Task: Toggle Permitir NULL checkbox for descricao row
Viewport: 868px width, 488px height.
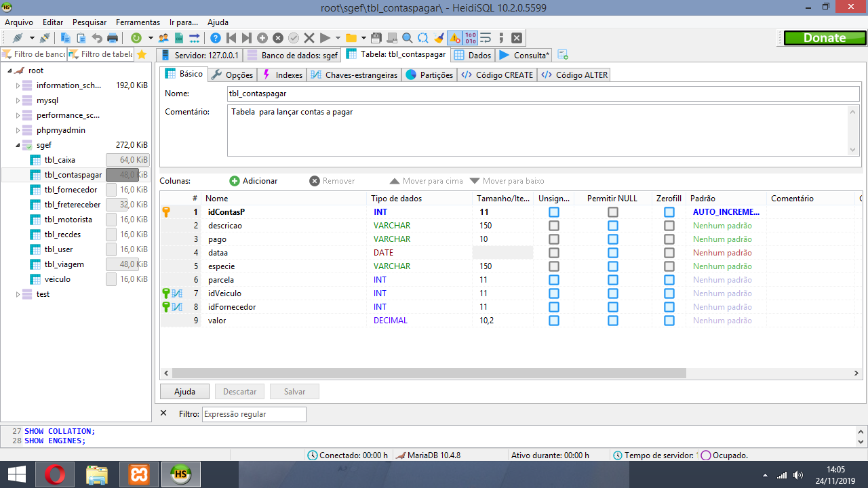Action: click(613, 226)
